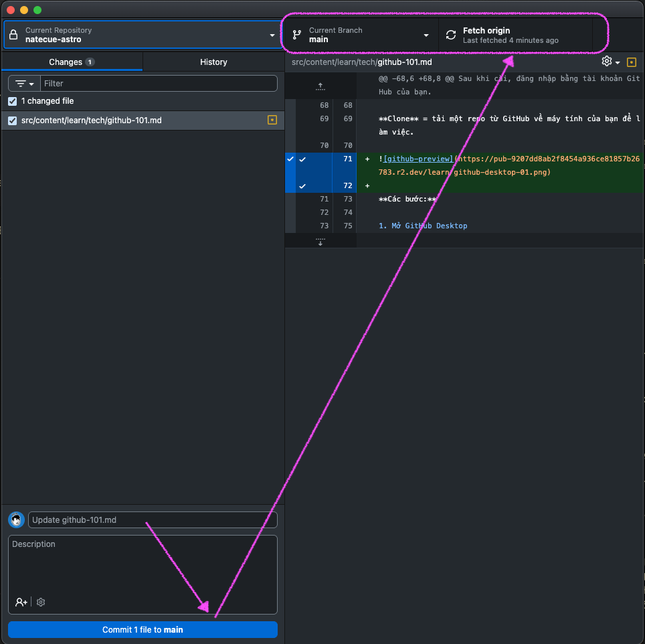Click the user avatar beside commit summary
This screenshot has height=644, width=645.
click(x=16, y=520)
